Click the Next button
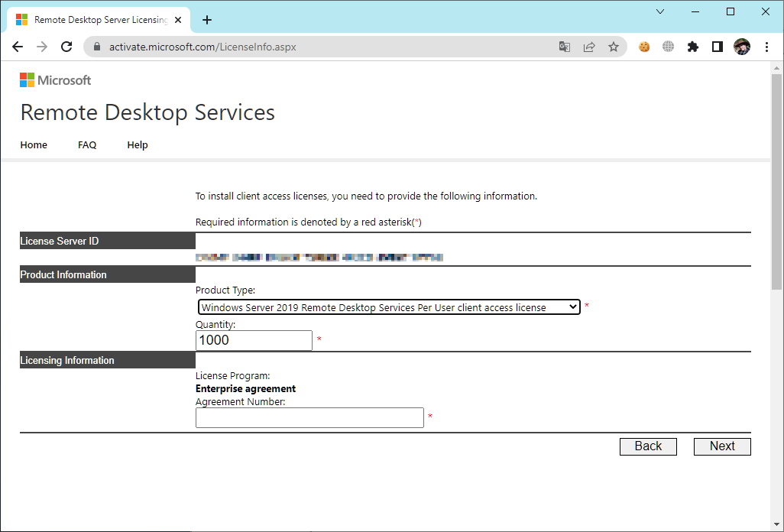This screenshot has height=532, width=784. click(x=722, y=446)
